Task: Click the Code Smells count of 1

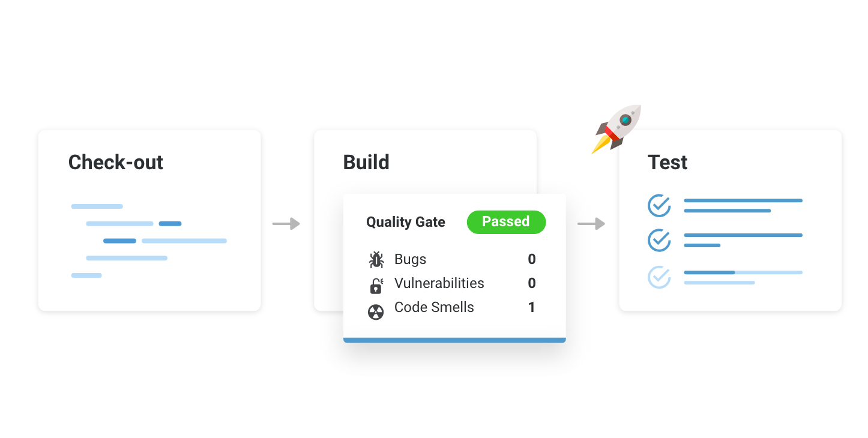Action: pyautogui.click(x=532, y=307)
